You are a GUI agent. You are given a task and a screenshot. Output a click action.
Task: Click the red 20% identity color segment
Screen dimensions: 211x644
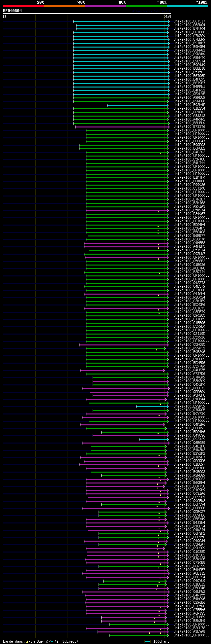[x=23, y=6]
